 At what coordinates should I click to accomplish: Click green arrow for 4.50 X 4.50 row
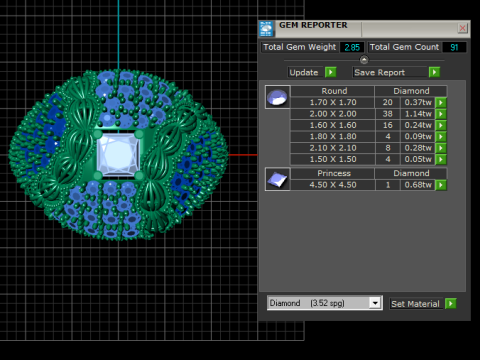[x=441, y=185]
